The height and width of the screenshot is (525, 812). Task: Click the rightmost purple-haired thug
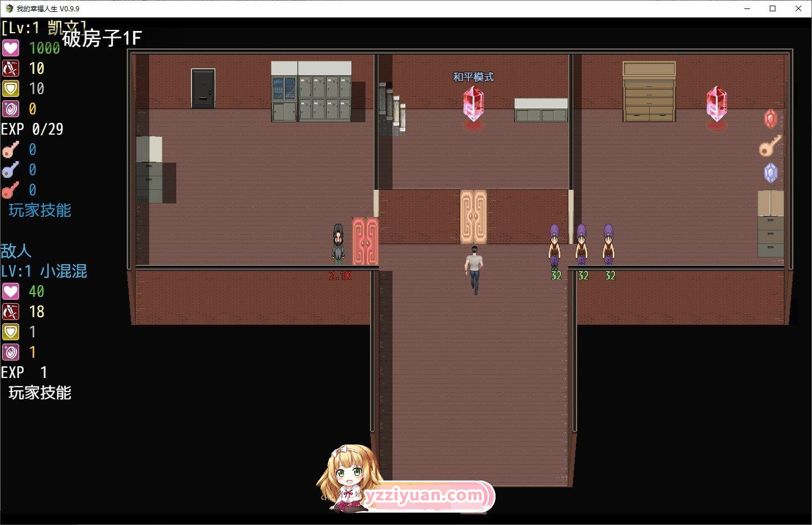[x=609, y=244]
